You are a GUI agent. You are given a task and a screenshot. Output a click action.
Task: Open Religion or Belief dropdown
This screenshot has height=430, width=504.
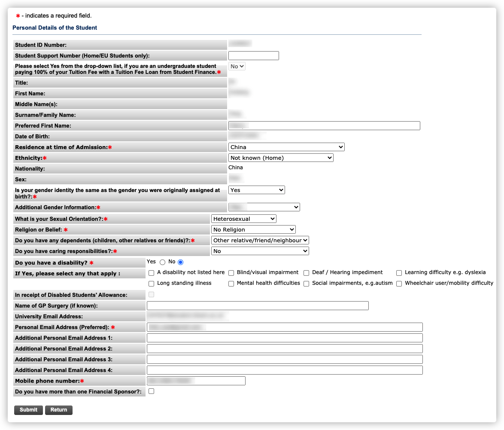[x=253, y=230]
